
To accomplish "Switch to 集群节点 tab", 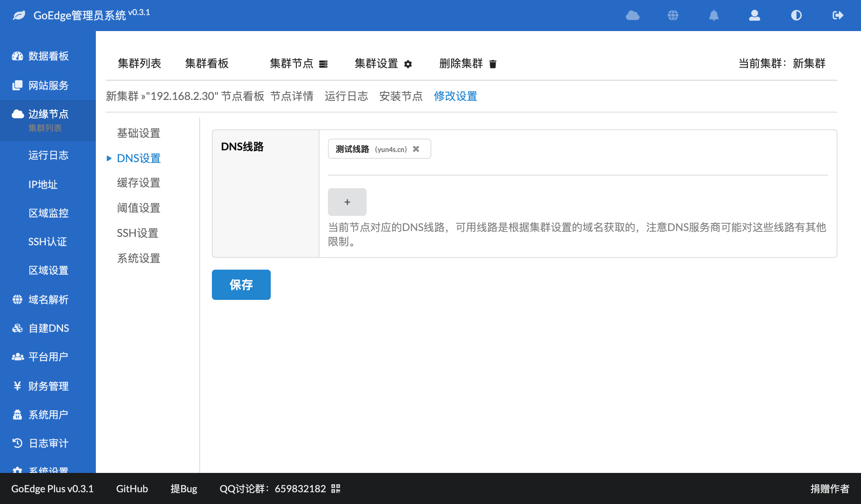I will pyautogui.click(x=298, y=63).
